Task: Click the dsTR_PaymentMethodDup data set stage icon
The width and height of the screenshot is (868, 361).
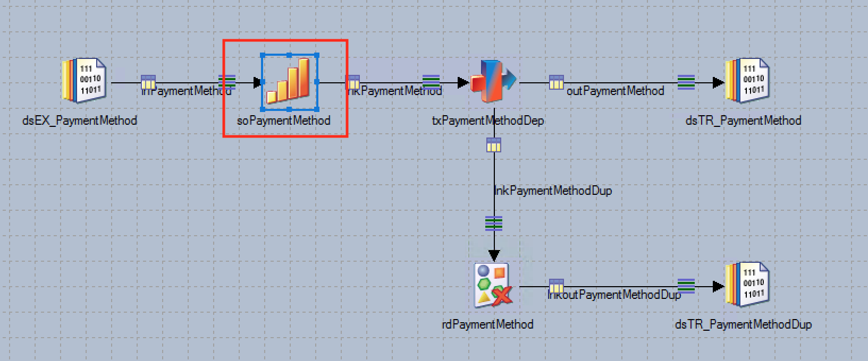Action: click(x=747, y=285)
